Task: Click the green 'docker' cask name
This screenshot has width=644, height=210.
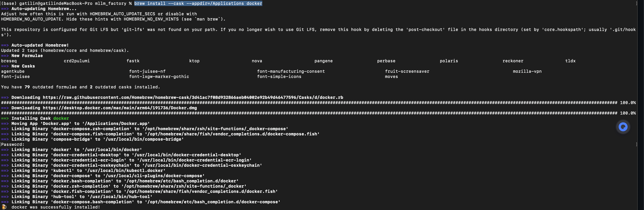Action: coord(61,118)
